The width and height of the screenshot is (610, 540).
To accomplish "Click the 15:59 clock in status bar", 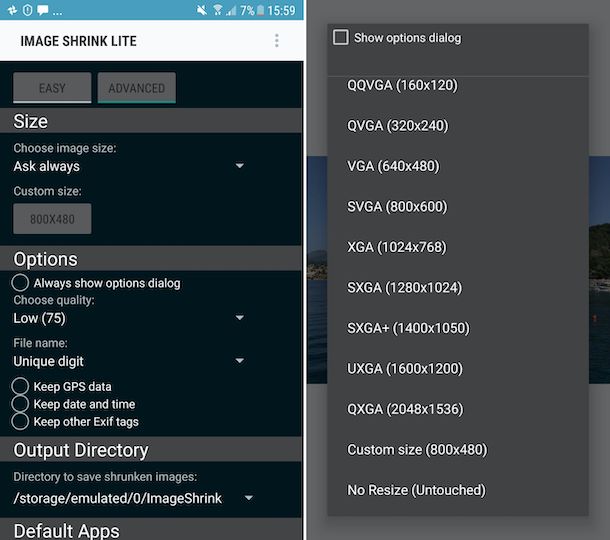I will (x=281, y=10).
